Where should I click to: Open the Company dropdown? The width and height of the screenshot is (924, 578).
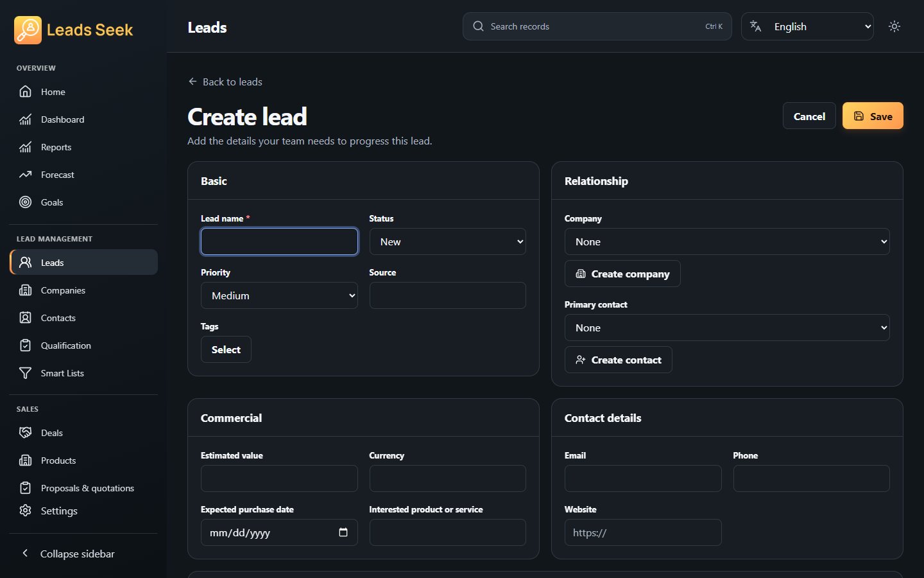point(727,241)
